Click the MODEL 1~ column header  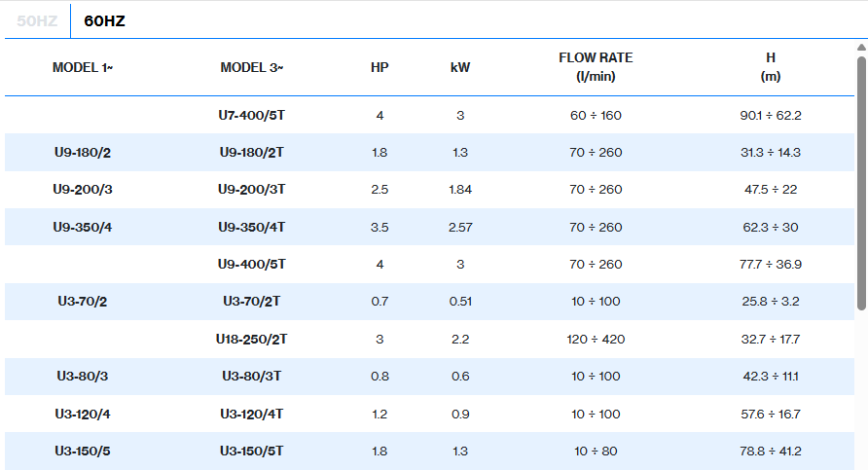tap(83, 67)
